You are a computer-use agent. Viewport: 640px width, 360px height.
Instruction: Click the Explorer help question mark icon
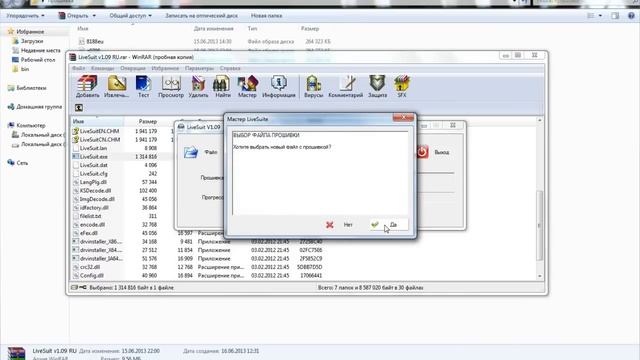[631, 16]
